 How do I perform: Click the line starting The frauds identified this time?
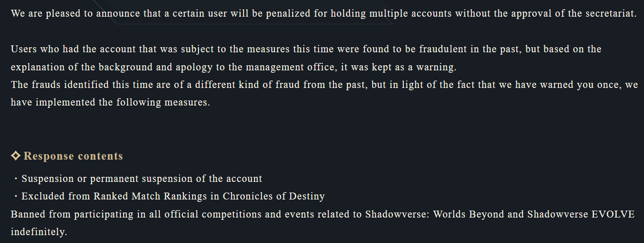(325, 85)
